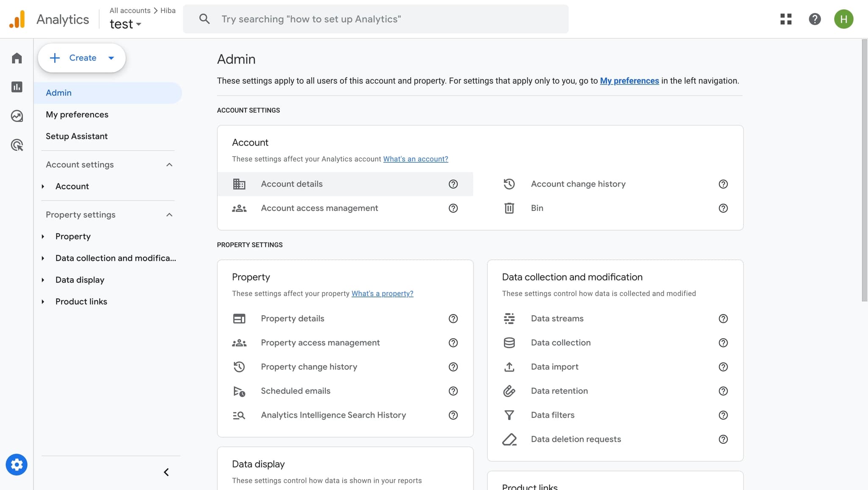The image size is (868, 490).
Task: Open the Google apps grid icon
Action: pyautogui.click(x=786, y=19)
